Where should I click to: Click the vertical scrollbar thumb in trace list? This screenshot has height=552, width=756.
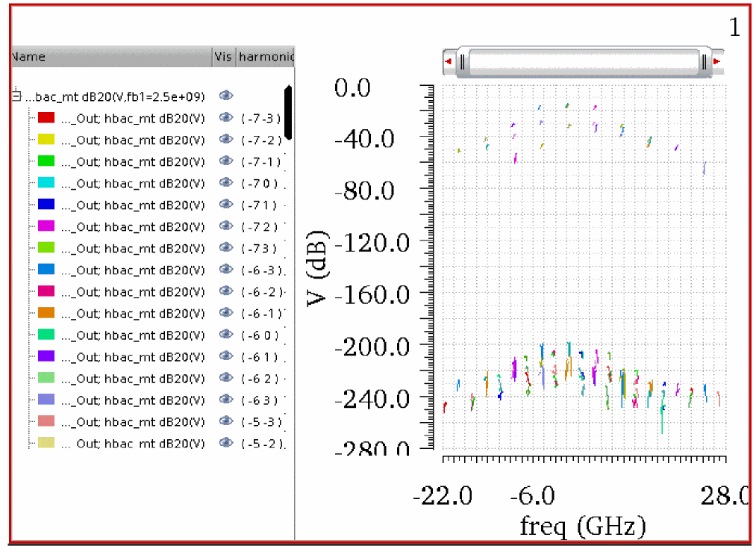click(x=288, y=112)
